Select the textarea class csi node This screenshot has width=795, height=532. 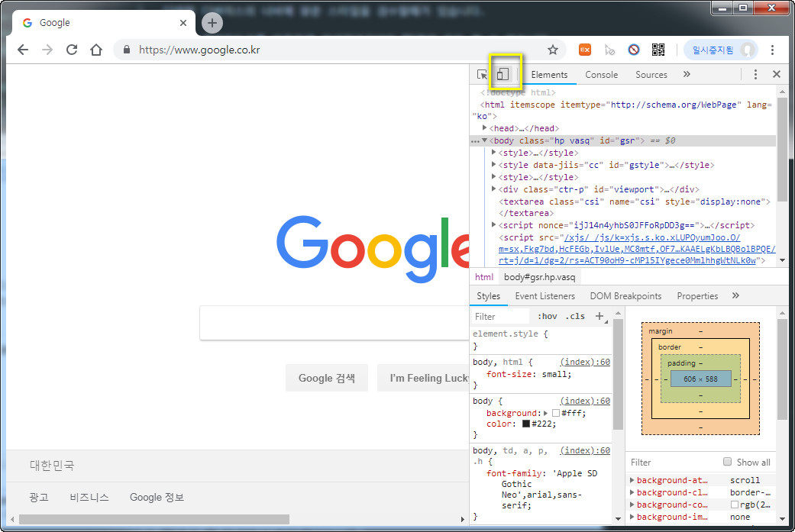coord(635,207)
